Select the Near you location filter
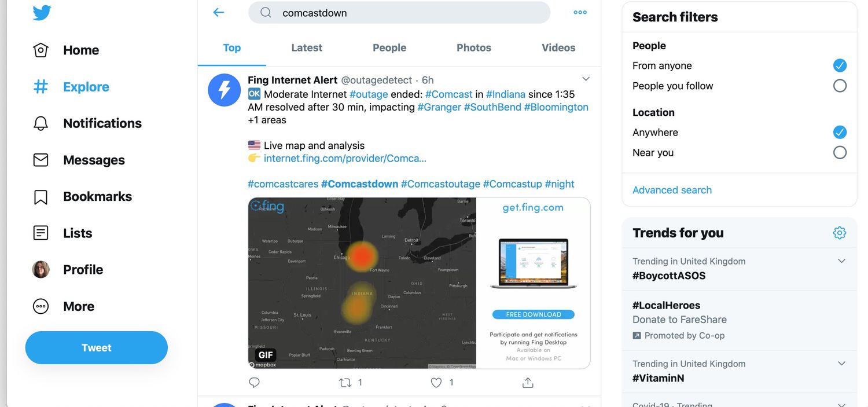Screen dimensions: 868x407 pyautogui.click(x=840, y=153)
